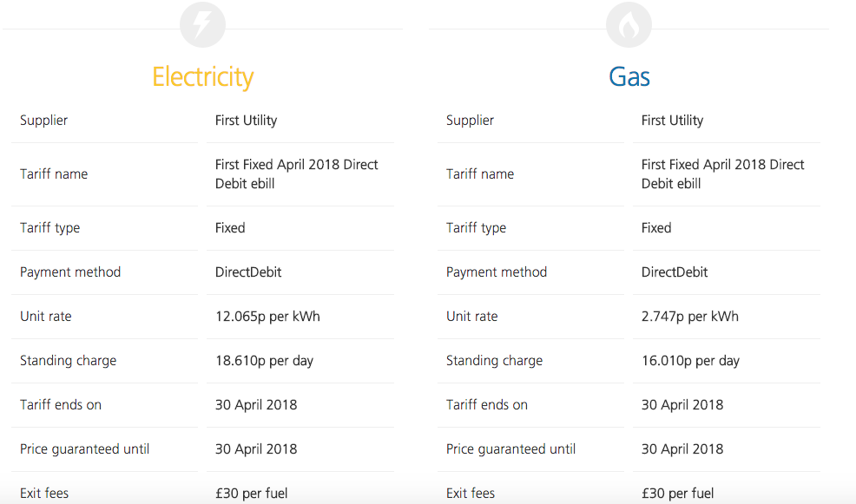Click the gas flame icon
856x504 pixels.
629,24
